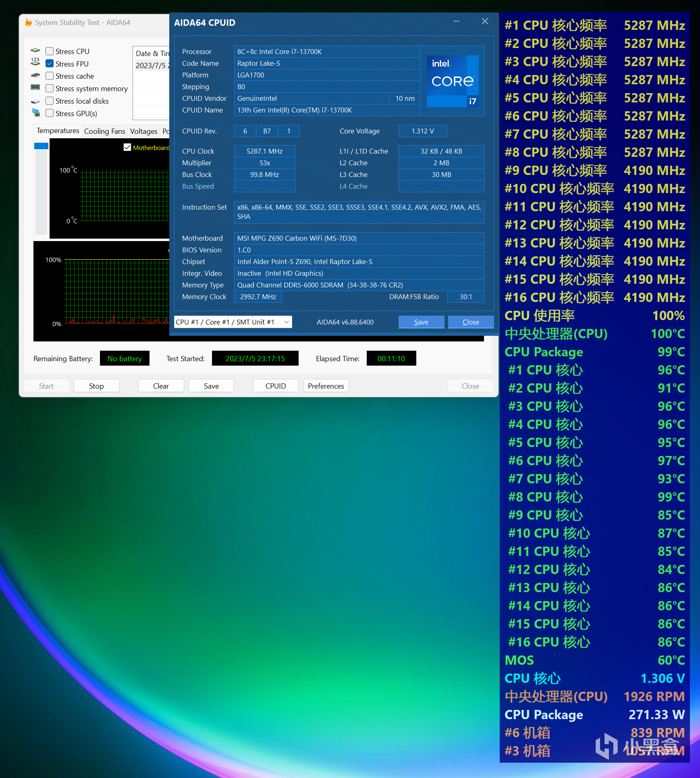This screenshot has width=700, height=778.
Task: Click the #1 CPU 核心频率 5287 MHz row
Action: (595, 25)
